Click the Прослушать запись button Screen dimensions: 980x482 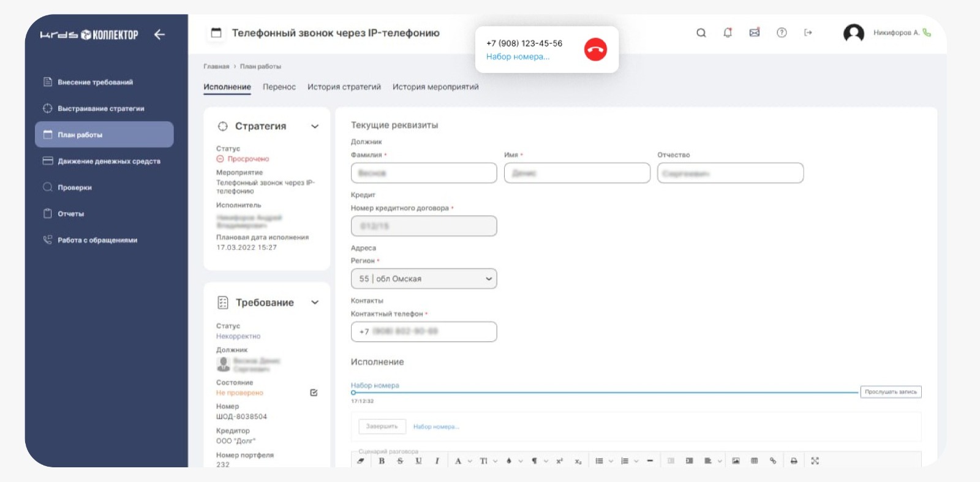pos(891,392)
